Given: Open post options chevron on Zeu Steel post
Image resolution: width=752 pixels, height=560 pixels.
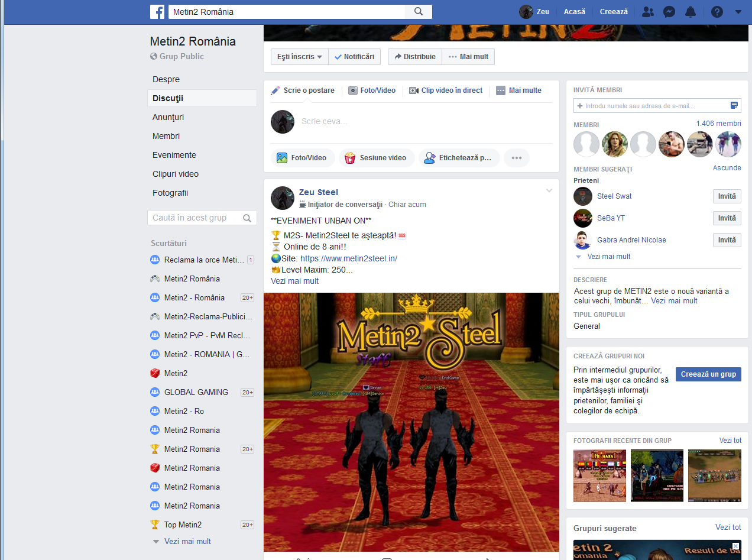Looking at the screenshot, I should [549, 190].
